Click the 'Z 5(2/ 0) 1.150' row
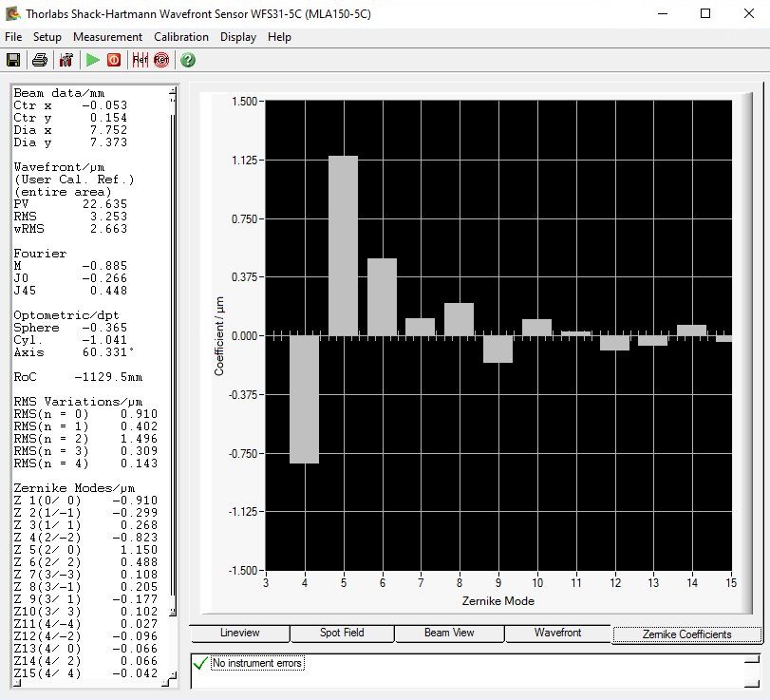 pos(85,550)
